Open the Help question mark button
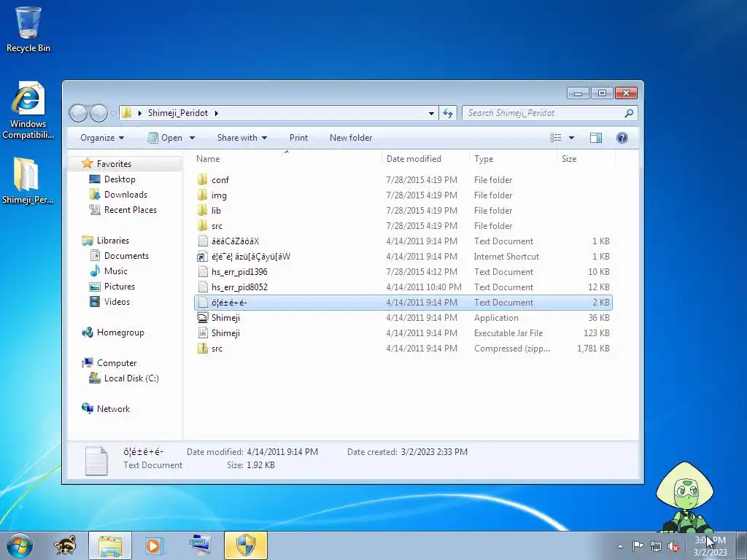 pyautogui.click(x=622, y=138)
